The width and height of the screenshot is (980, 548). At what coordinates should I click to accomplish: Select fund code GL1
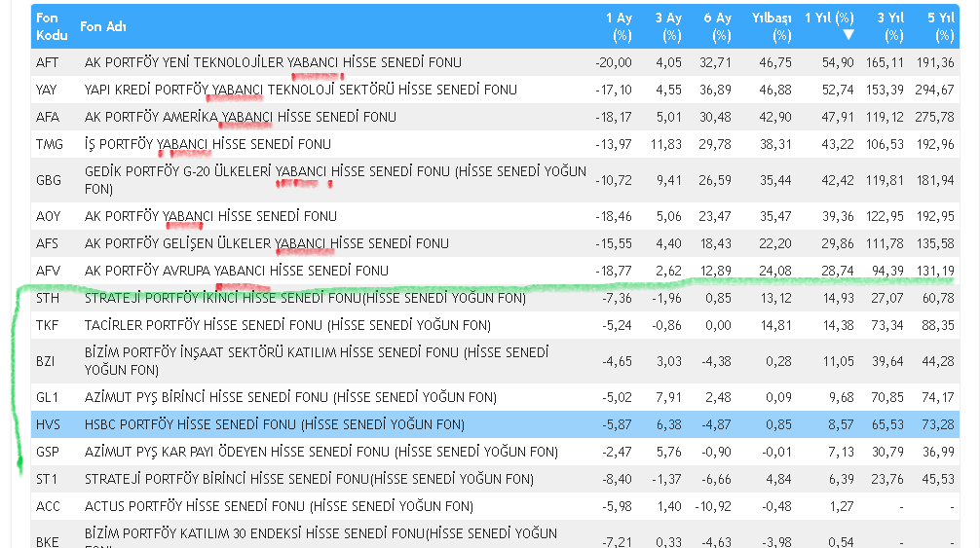(x=47, y=398)
